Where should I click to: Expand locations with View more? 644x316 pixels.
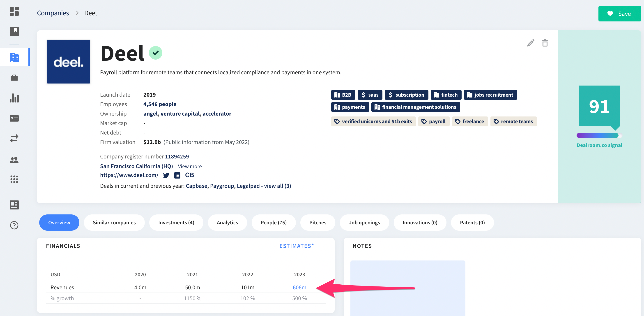pos(189,166)
